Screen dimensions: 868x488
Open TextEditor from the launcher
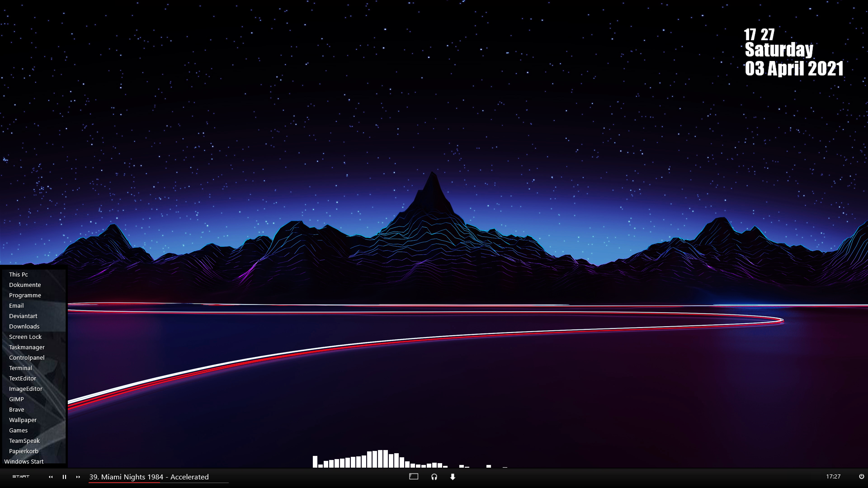23,378
